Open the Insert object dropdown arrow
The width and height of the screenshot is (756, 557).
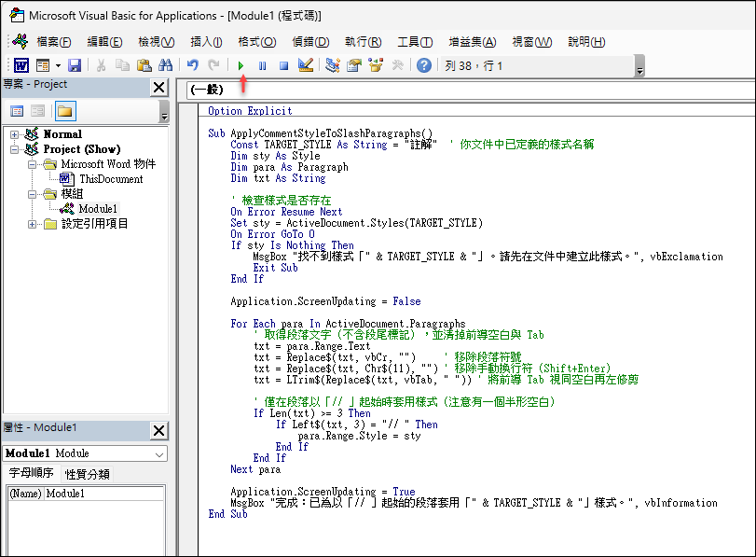[x=58, y=65]
